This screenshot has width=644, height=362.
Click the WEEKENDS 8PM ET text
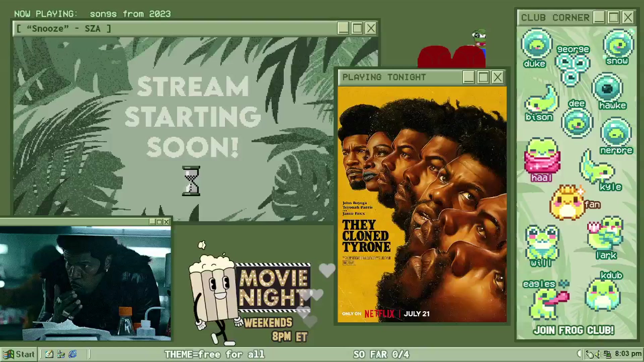[x=276, y=329]
